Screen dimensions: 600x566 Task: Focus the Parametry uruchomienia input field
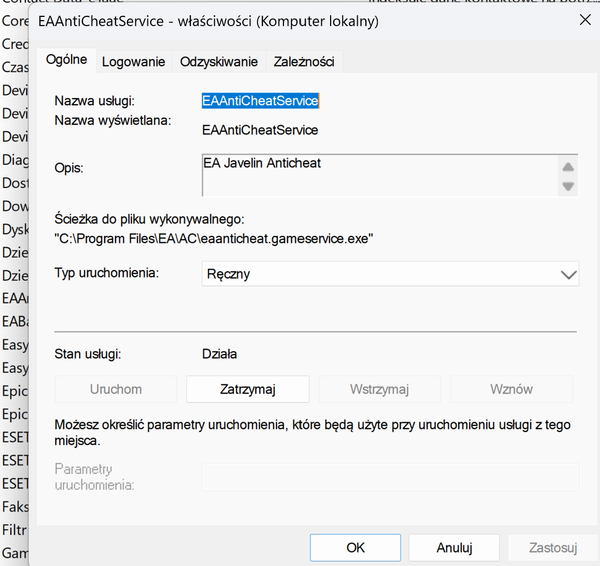pos(390,476)
